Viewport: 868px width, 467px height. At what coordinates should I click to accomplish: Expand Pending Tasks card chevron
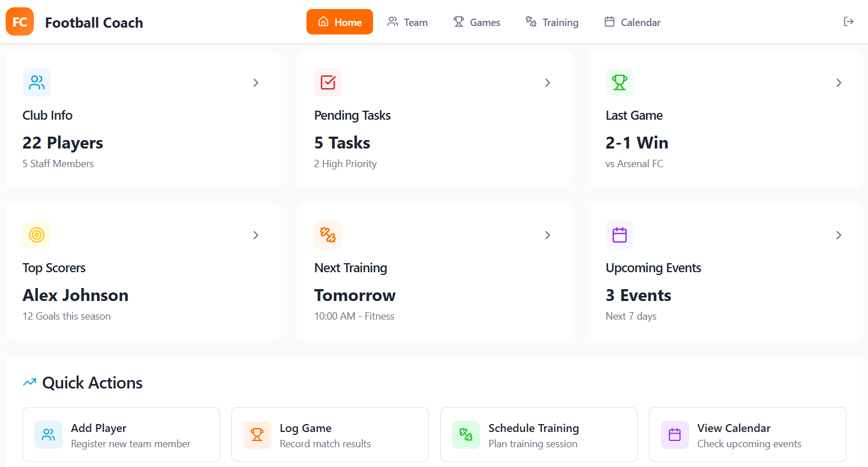(547, 82)
